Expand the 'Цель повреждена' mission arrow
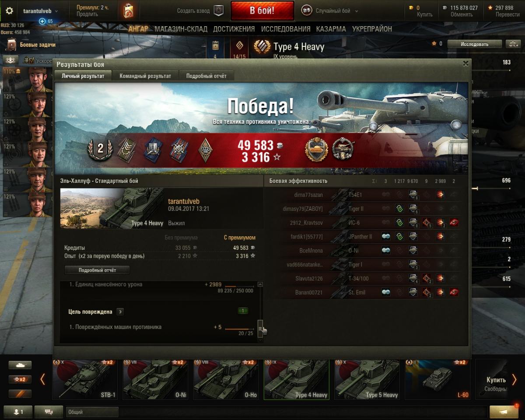The image size is (525, 420). [120, 312]
